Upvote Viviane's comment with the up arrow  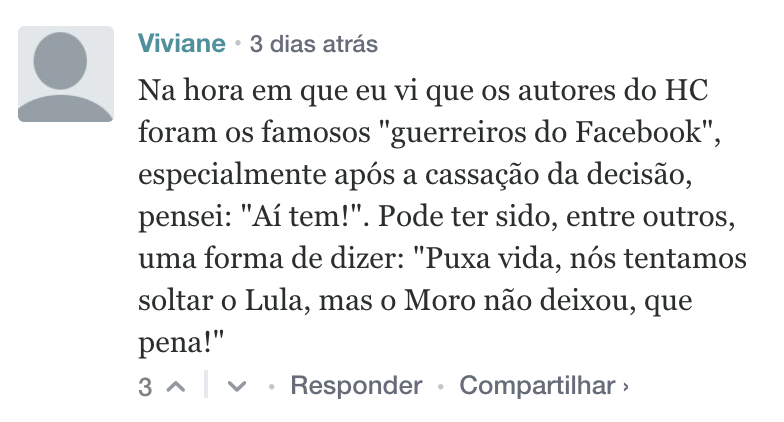click(x=176, y=387)
